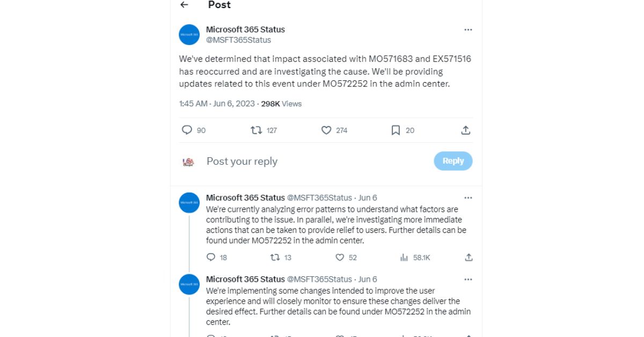
Task: Click the blue Reply button
Action: [453, 161]
